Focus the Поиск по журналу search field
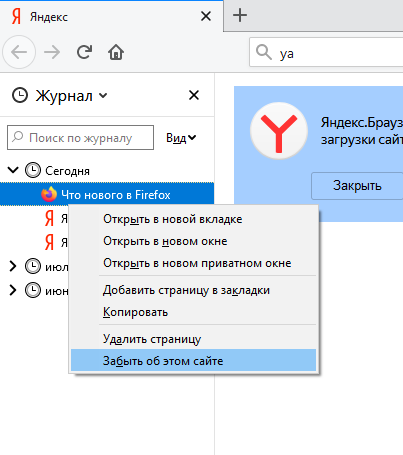 click(x=80, y=138)
